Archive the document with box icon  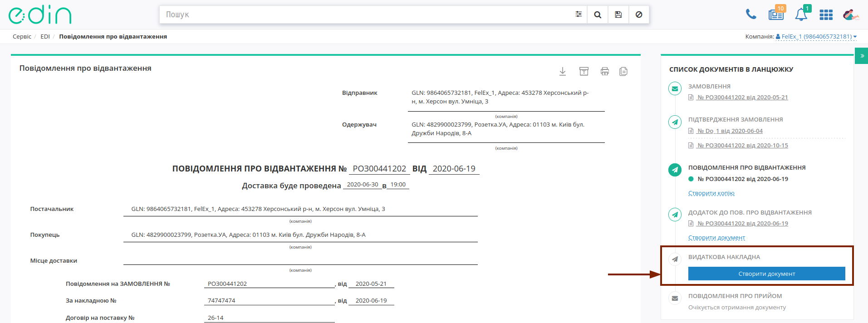[x=584, y=71]
